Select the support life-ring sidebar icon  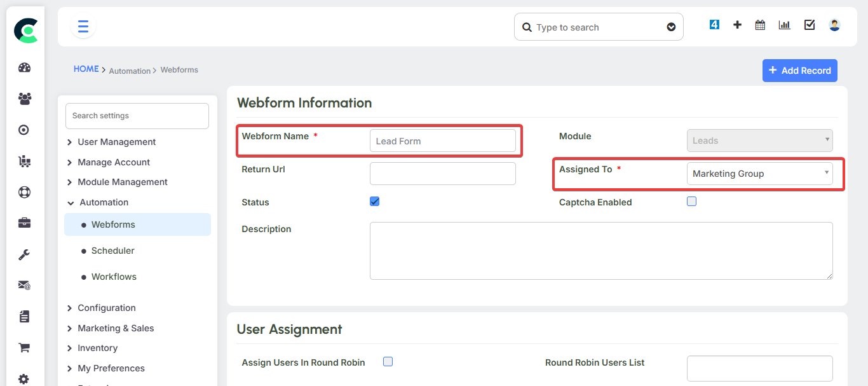(x=24, y=191)
